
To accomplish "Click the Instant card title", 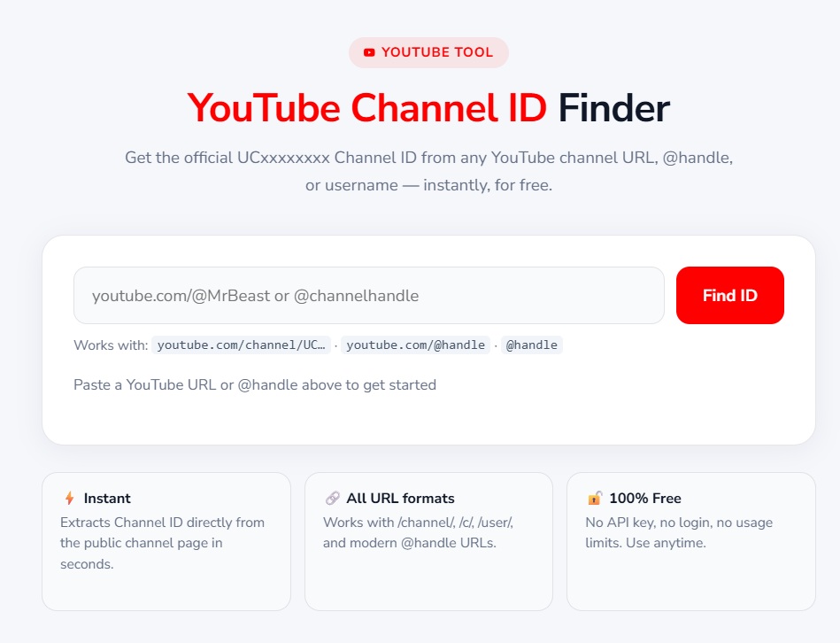I will click(107, 499).
